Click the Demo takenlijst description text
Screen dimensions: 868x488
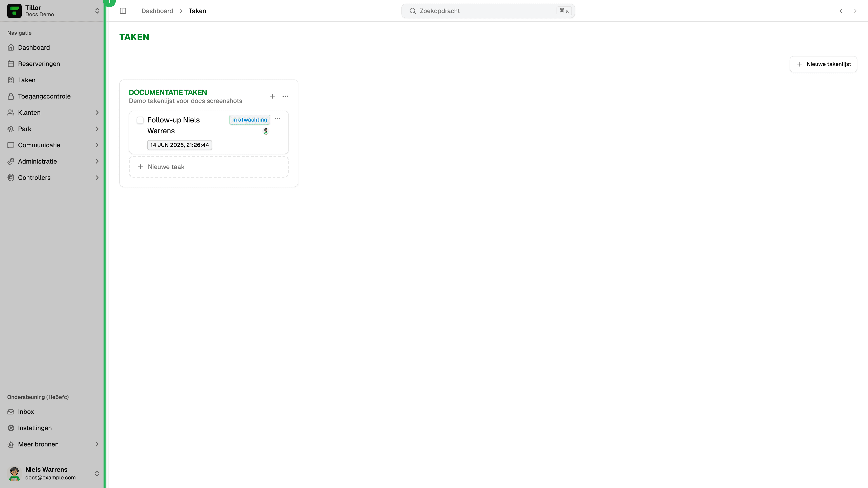click(x=185, y=101)
